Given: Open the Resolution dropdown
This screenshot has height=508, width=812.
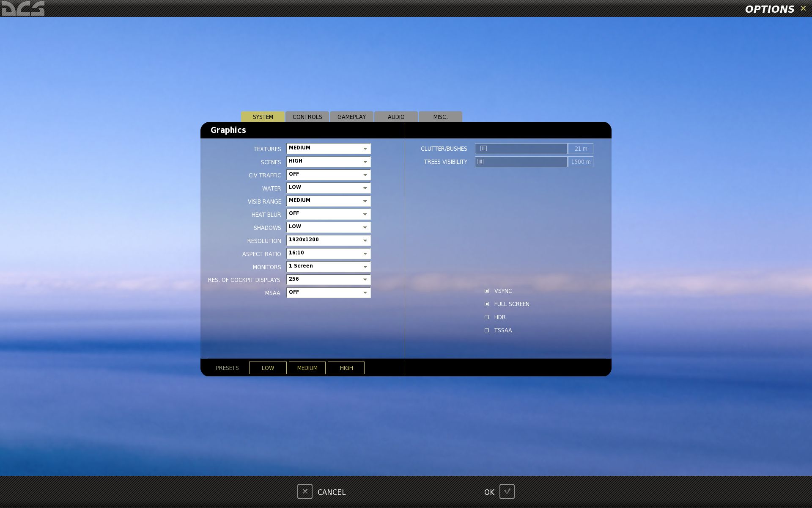Looking at the screenshot, I should [328, 240].
